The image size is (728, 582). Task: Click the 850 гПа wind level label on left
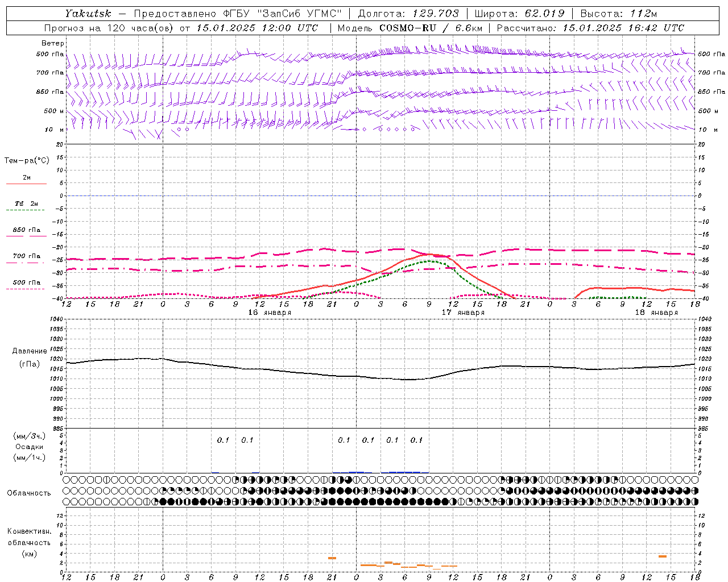[x=49, y=92]
